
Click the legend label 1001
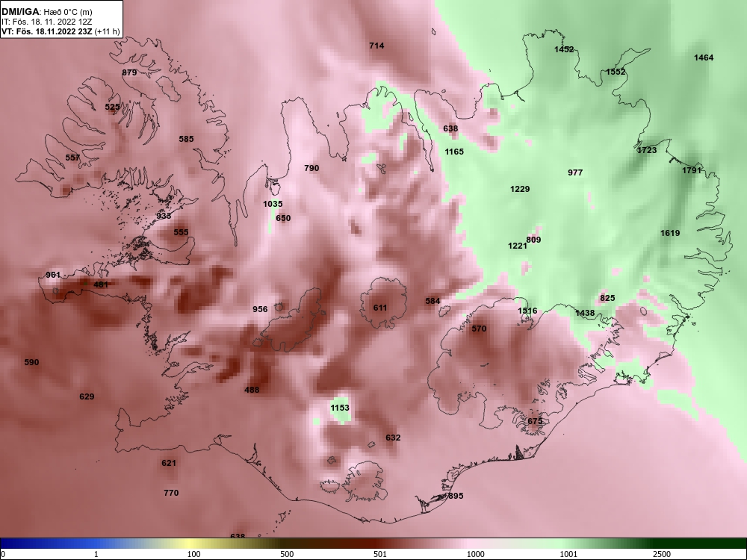568,554
